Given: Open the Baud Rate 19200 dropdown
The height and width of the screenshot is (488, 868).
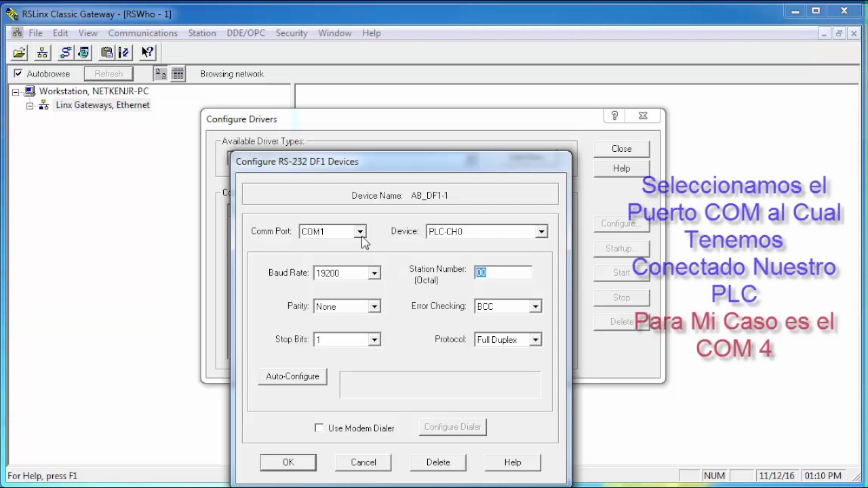Looking at the screenshot, I should 374,273.
